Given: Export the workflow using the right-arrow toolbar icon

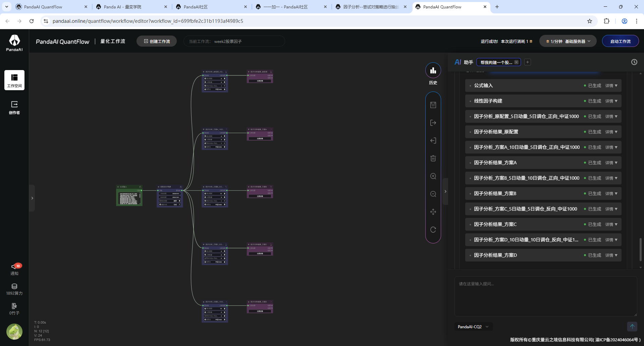Looking at the screenshot, I should click(433, 123).
